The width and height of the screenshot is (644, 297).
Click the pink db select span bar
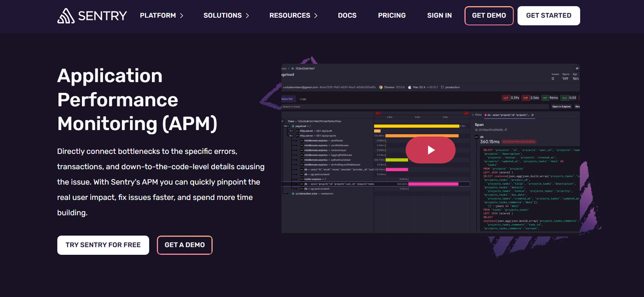tap(433, 184)
